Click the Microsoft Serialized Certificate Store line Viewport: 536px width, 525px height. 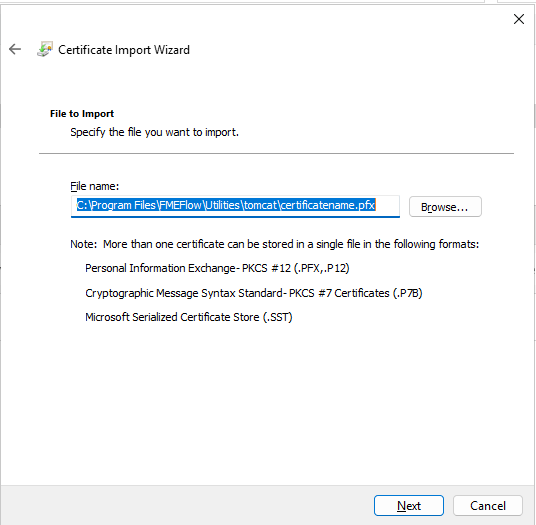[x=189, y=317]
